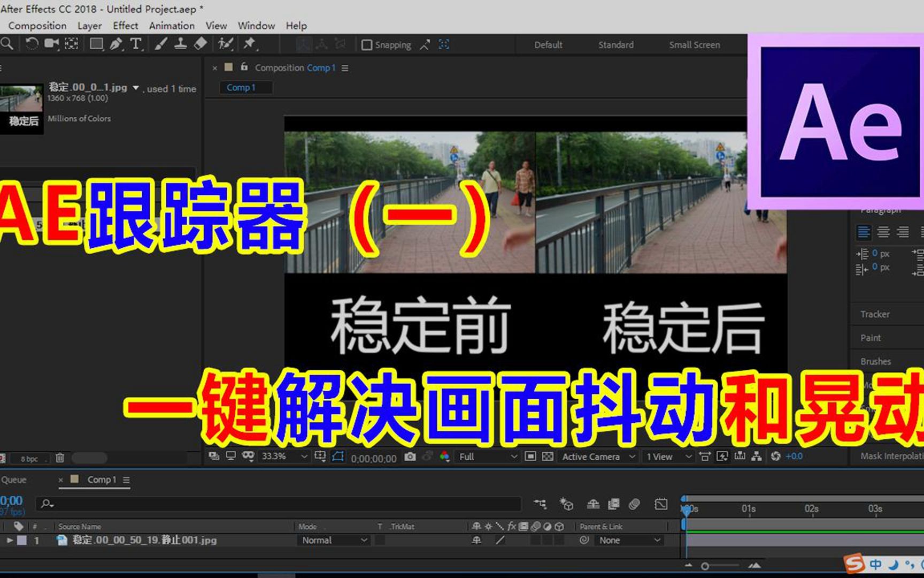Toggle Region of Interest tool
This screenshot has width=924, height=578.
click(x=338, y=457)
